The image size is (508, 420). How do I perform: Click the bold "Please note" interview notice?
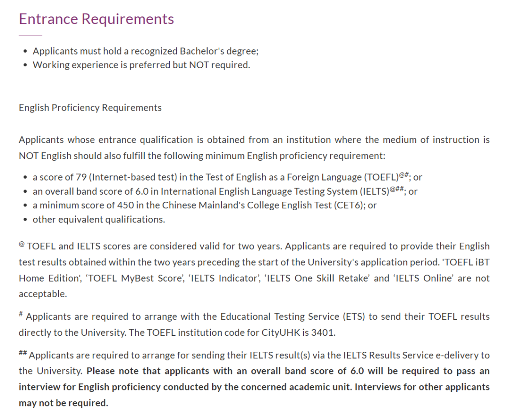click(x=254, y=387)
